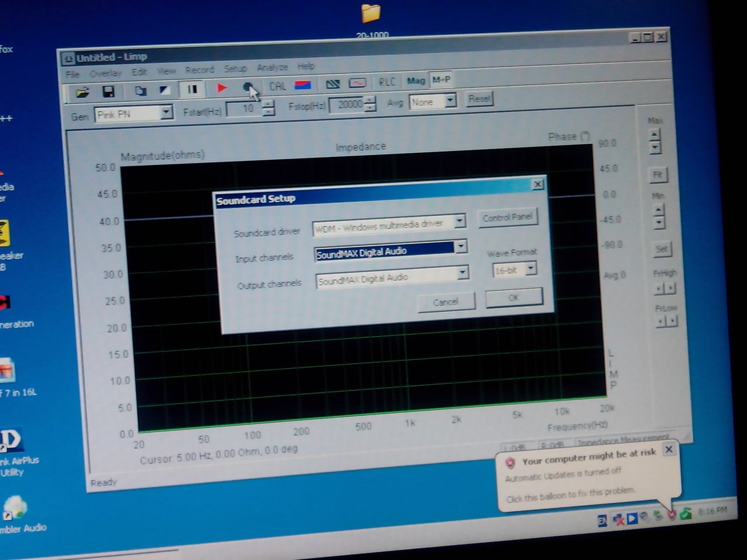
Task: Expand the Output channels dropdown arrow
Action: point(462,273)
